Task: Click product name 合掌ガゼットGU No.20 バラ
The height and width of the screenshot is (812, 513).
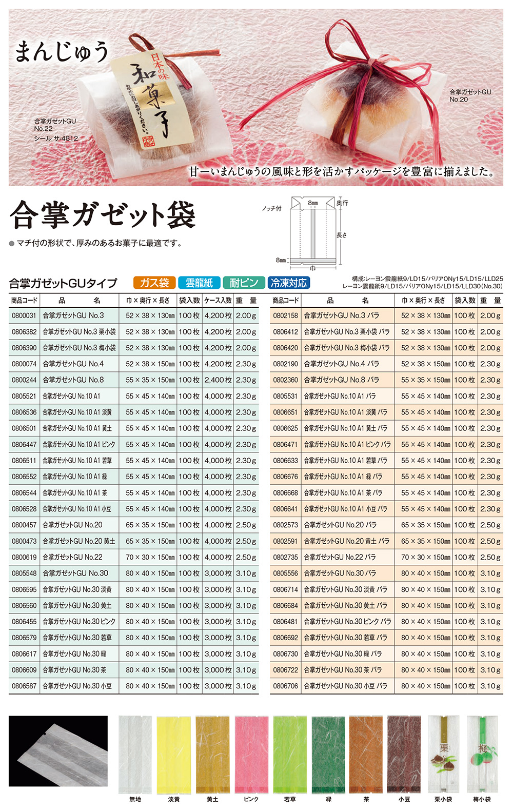Action: click(x=340, y=525)
